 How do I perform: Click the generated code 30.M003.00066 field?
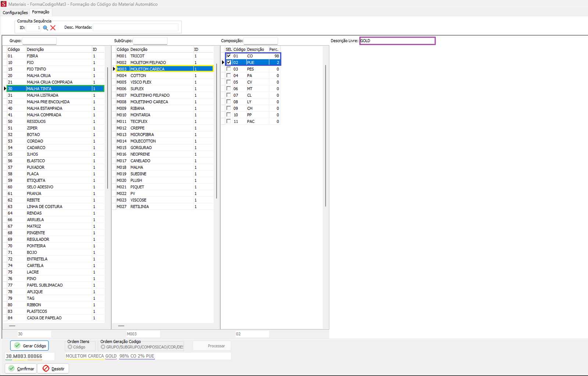29,356
